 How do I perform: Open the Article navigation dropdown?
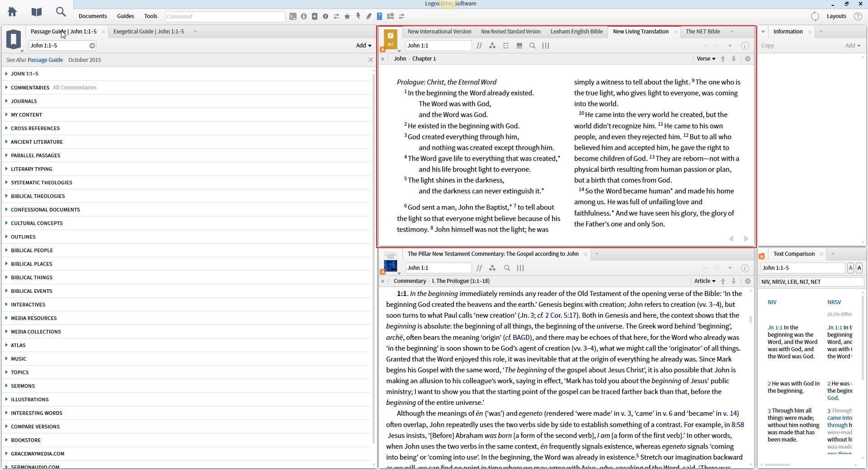click(705, 281)
